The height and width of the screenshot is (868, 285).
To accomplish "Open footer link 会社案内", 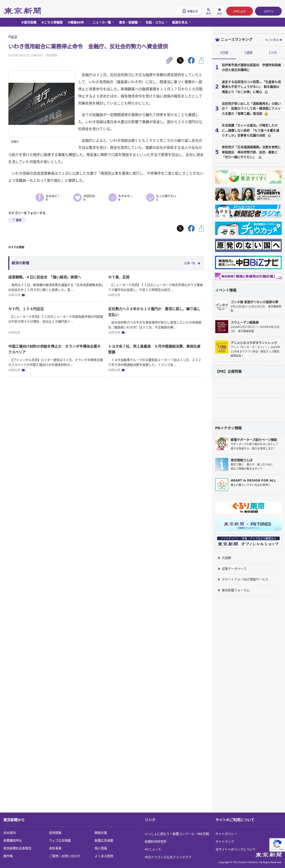I will pos(10,833).
